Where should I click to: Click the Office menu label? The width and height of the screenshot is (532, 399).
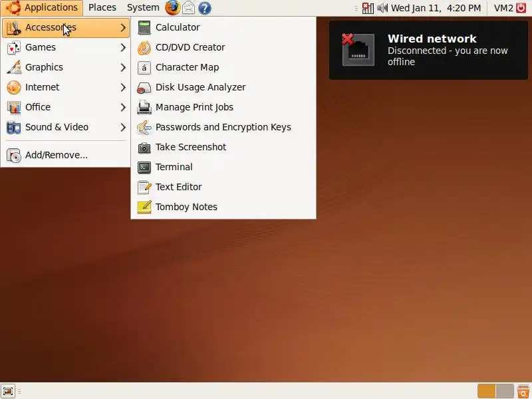[x=38, y=107]
